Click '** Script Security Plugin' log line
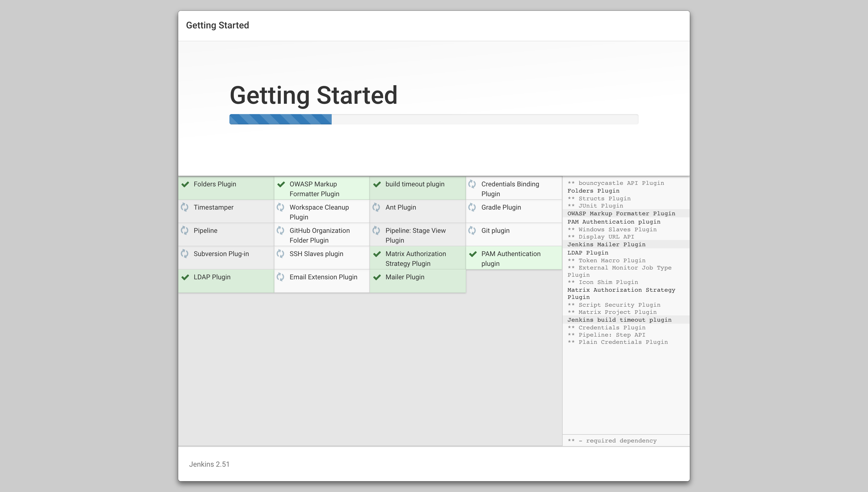This screenshot has height=492, width=868. [x=614, y=305]
